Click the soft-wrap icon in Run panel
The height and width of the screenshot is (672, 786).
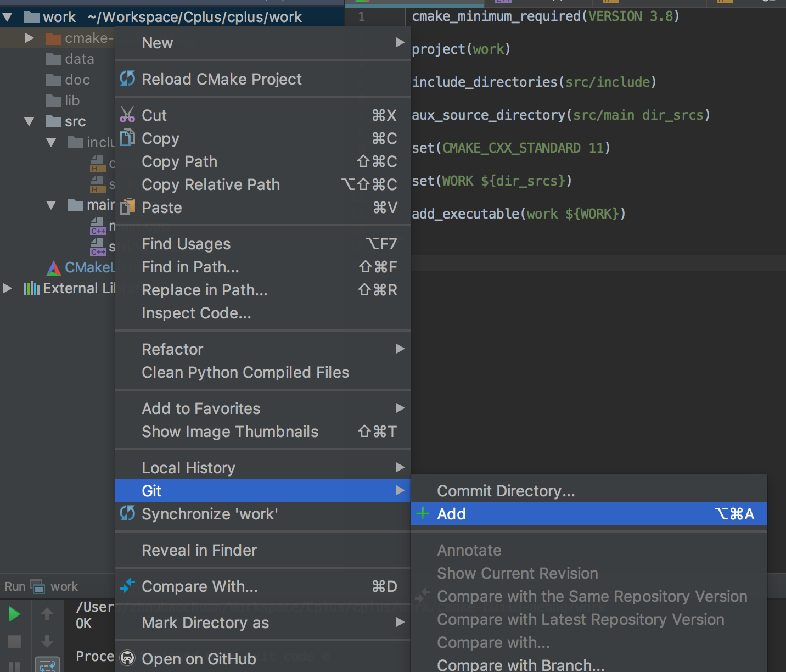pyautogui.click(x=47, y=665)
